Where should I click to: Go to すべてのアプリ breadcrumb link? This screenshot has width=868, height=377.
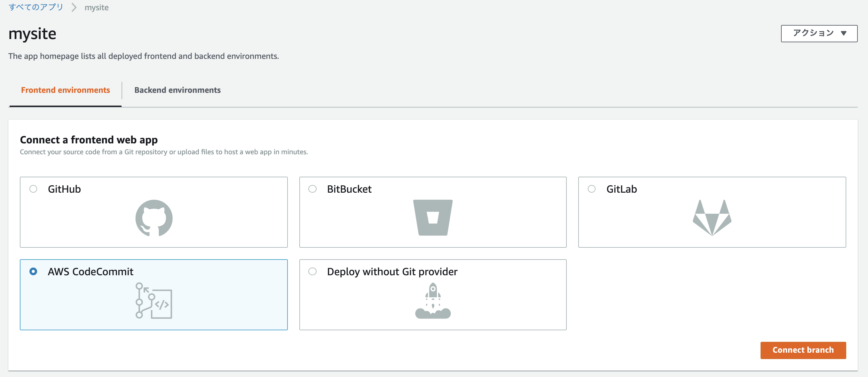point(36,7)
